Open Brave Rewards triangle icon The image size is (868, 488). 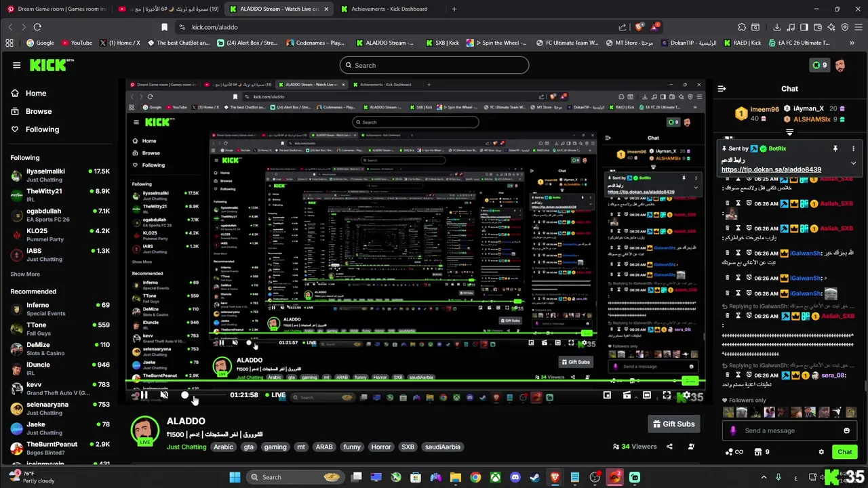(x=655, y=27)
